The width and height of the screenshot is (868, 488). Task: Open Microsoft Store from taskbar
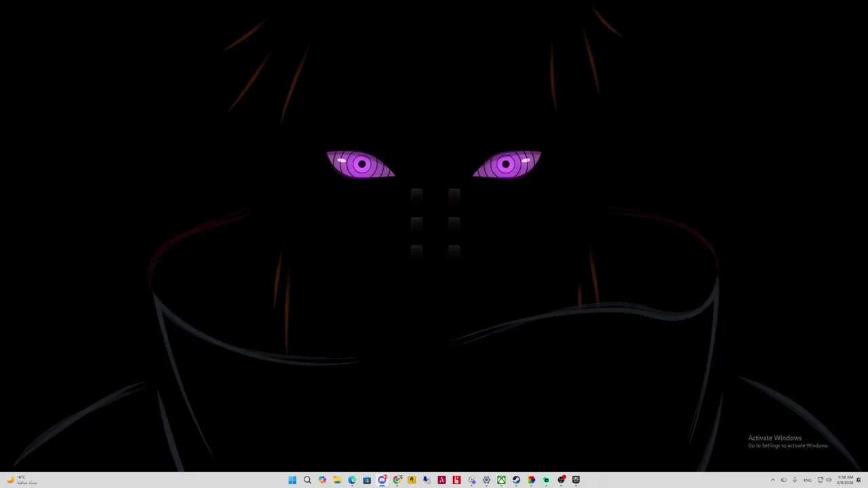tap(367, 480)
